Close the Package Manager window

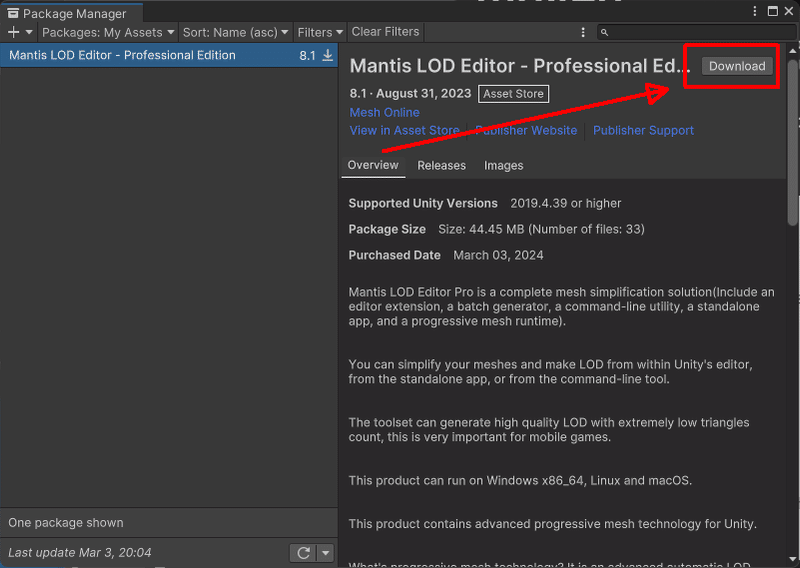pos(789,11)
